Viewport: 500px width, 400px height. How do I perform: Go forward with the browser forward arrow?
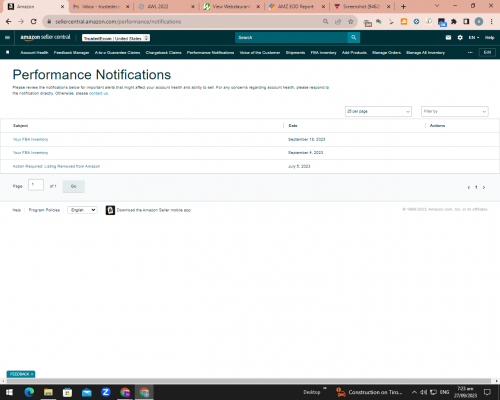coord(21,22)
